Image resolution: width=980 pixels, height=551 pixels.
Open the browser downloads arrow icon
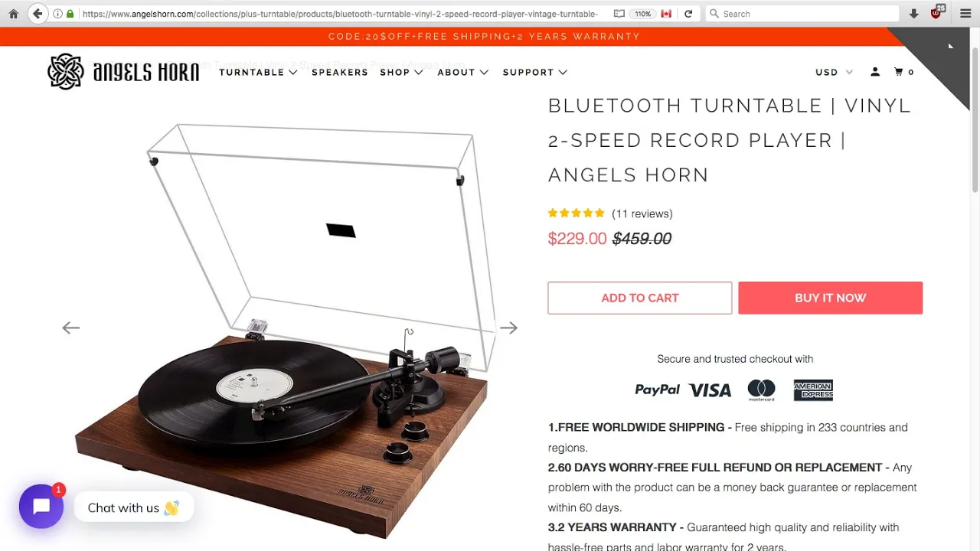914,14
